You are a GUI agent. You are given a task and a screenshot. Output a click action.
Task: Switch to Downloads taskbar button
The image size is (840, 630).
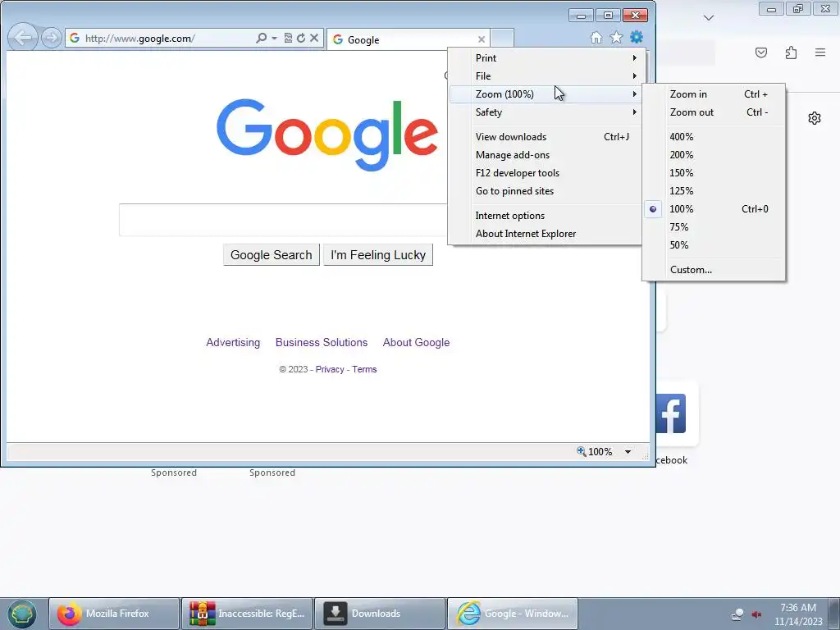coord(380,614)
